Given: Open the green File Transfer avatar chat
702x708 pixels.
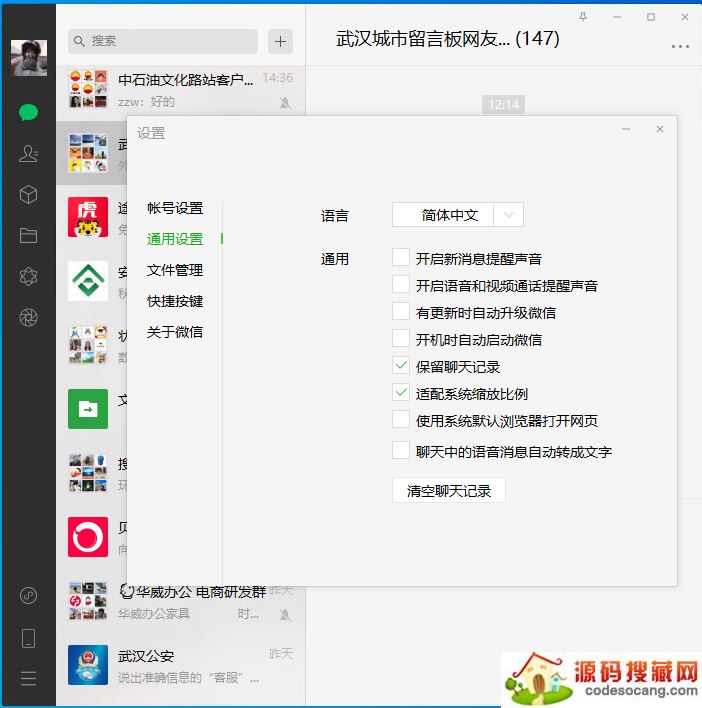Looking at the screenshot, I should click(x=88, y=409).
